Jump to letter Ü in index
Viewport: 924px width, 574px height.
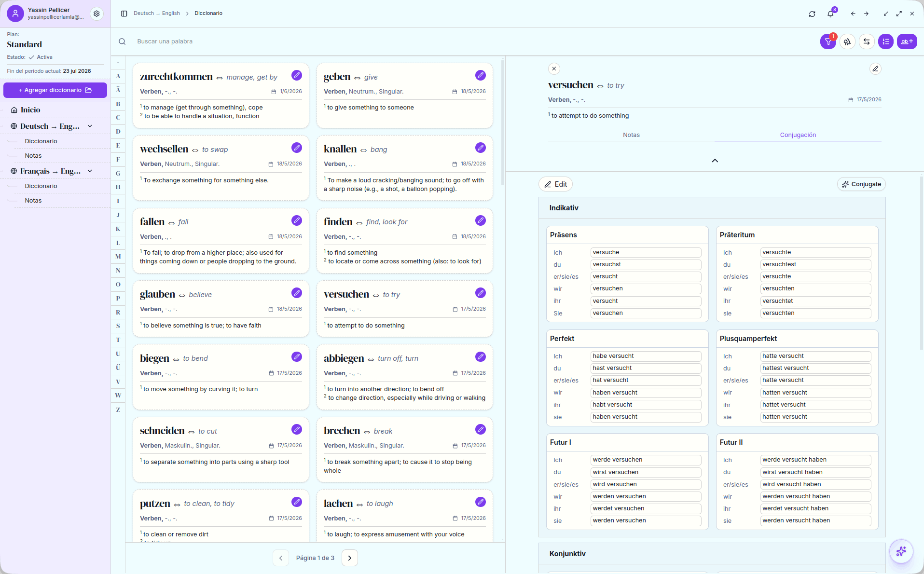pyautogui.click(x=118, y=368)
